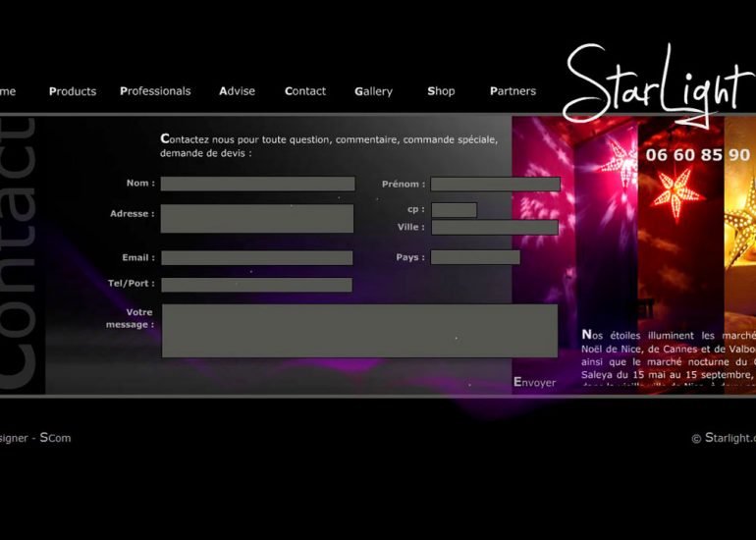Click the Tel/Port input field
Viewport: 756px width, 540px height.
256,285
